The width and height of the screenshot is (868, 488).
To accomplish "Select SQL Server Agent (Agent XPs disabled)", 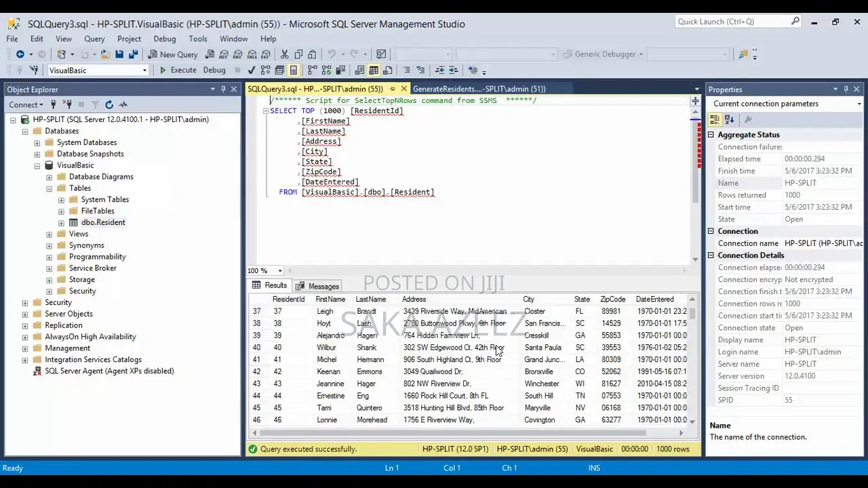I will click(x=108, y=371).
